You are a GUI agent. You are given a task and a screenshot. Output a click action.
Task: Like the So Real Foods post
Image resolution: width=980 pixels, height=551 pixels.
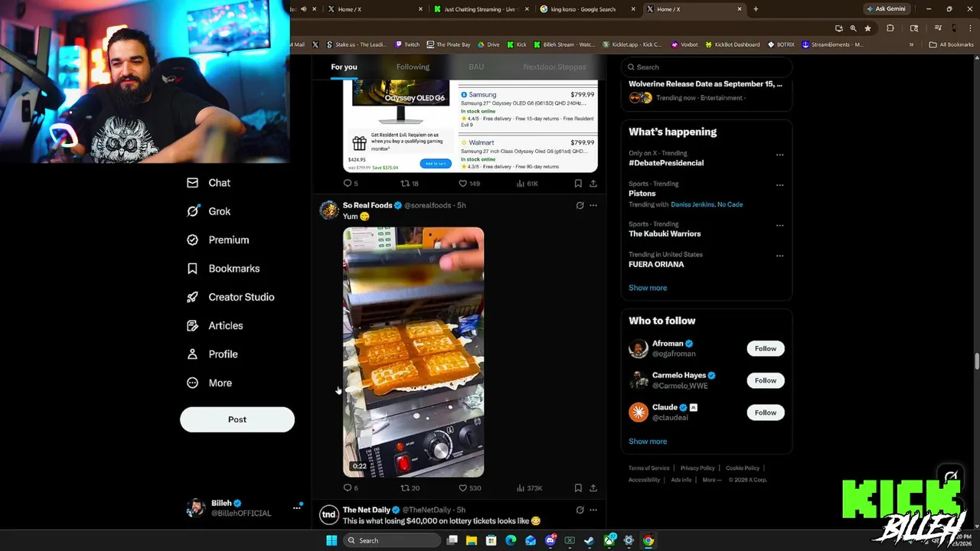click(469, 487)
